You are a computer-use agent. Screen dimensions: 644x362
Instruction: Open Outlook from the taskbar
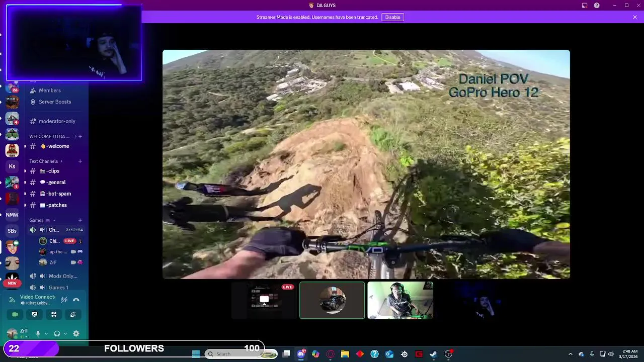(389, 354)
